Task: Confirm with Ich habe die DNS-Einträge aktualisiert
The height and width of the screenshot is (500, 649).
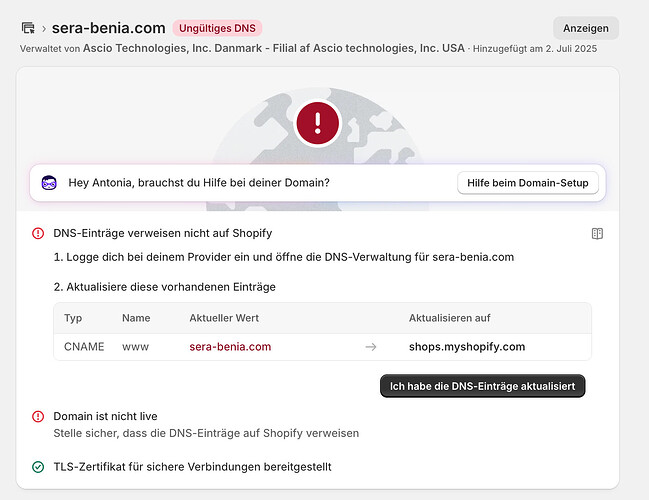Action: (482, 386)
